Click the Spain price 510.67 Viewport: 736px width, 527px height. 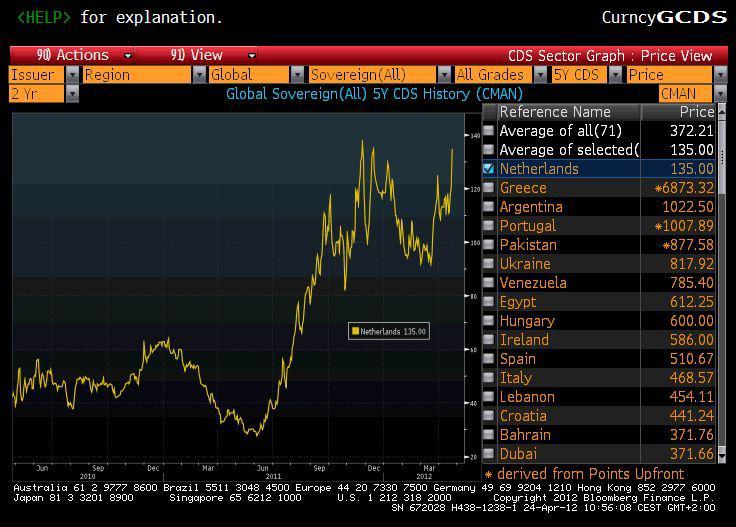[691, 359]
